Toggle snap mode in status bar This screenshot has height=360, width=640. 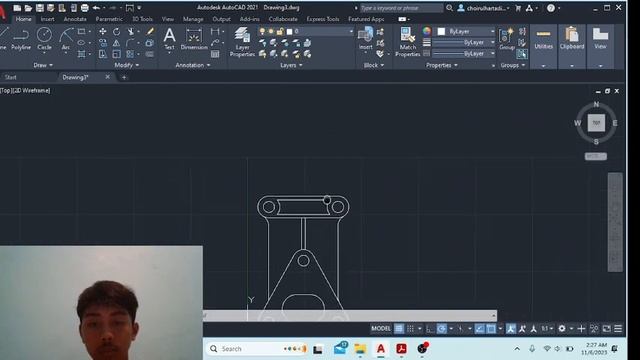click(411, 329)
